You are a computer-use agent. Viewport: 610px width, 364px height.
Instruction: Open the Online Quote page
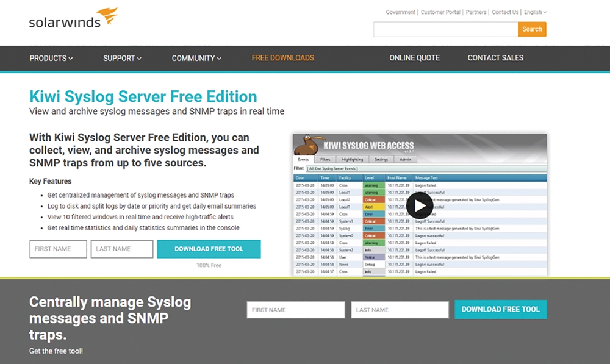pos(414,58)
